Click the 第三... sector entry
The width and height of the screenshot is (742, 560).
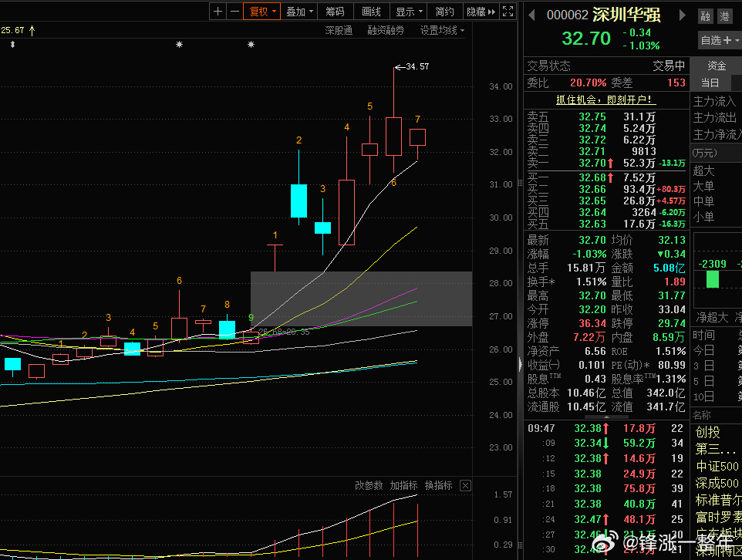tap(715, 449)
